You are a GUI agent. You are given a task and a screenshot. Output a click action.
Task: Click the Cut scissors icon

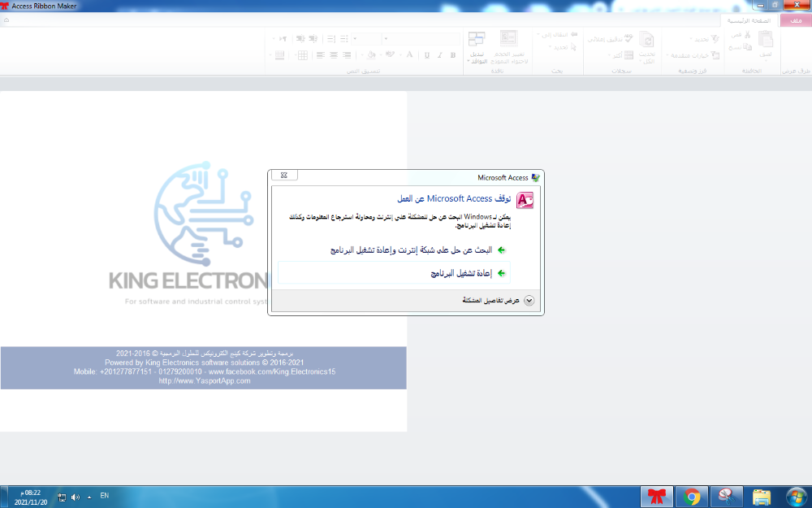click(747, 34)
